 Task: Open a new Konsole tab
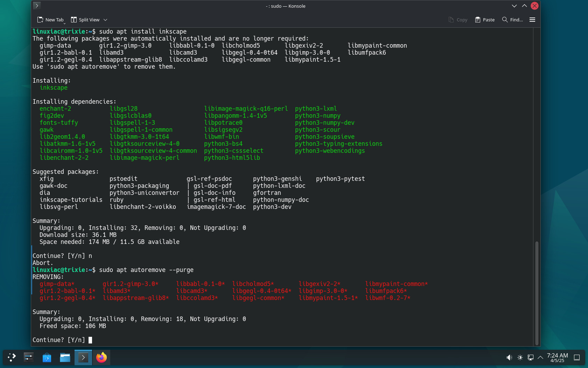[50, 20]
